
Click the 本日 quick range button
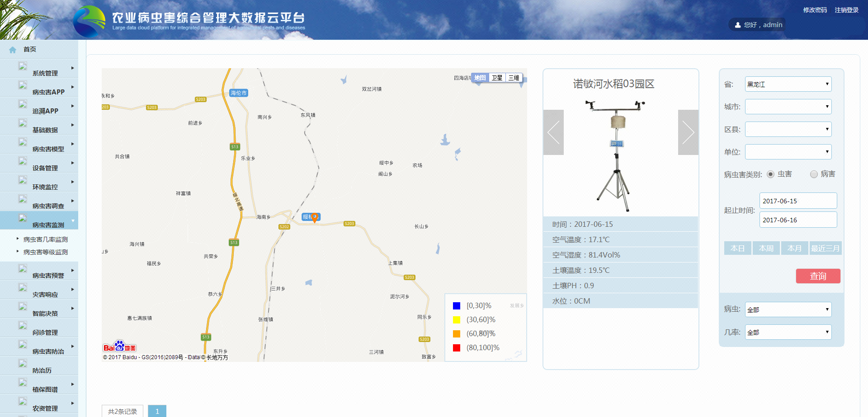coord(737,248)
